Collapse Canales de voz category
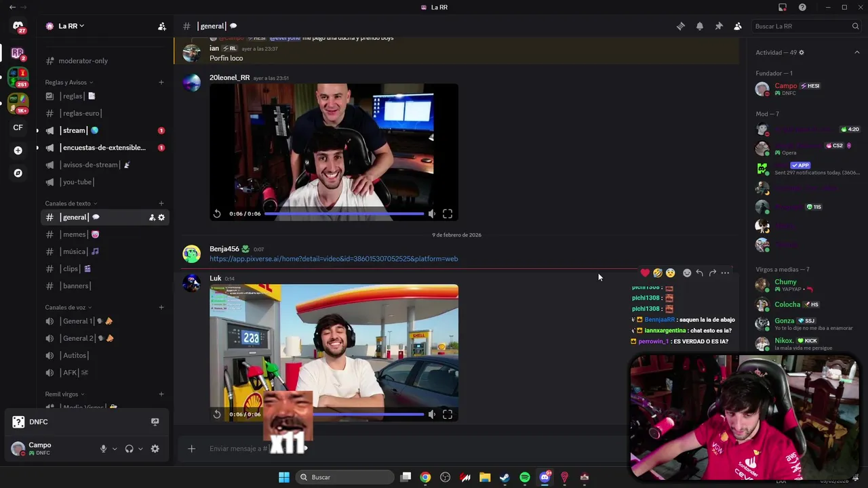This screenshot has height=488, width=868. coord(68,307)
